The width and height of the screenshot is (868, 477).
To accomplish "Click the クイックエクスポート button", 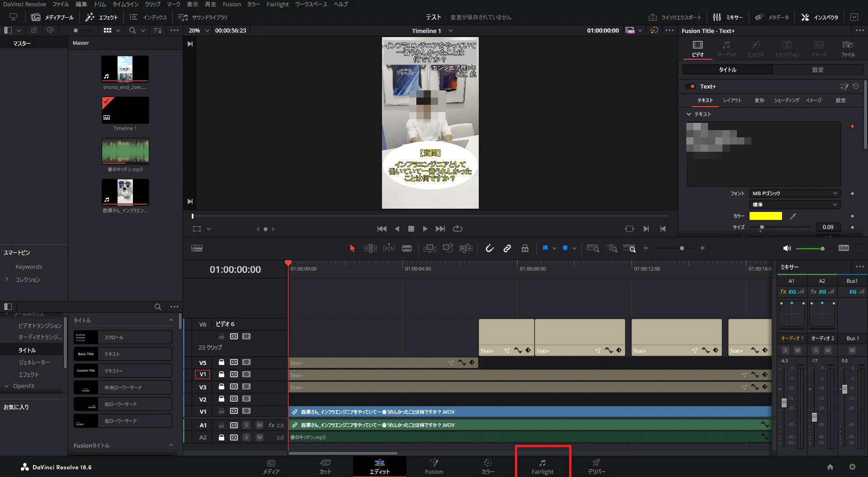I will pyautogui.click(x=675, y=17).
